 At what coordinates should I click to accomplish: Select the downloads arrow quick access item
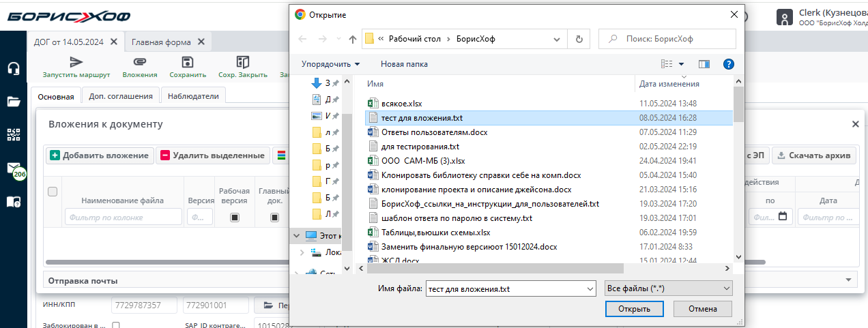click(317, 83)
